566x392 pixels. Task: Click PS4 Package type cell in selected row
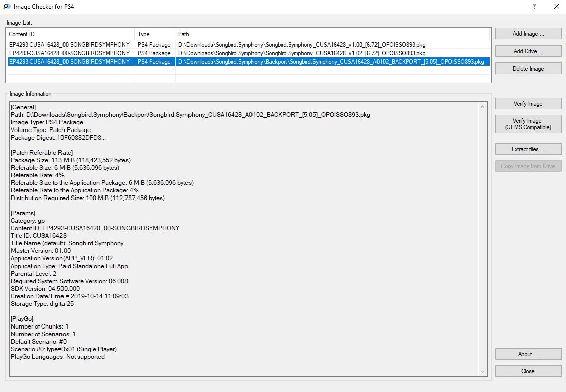click(x=154, y=62)
